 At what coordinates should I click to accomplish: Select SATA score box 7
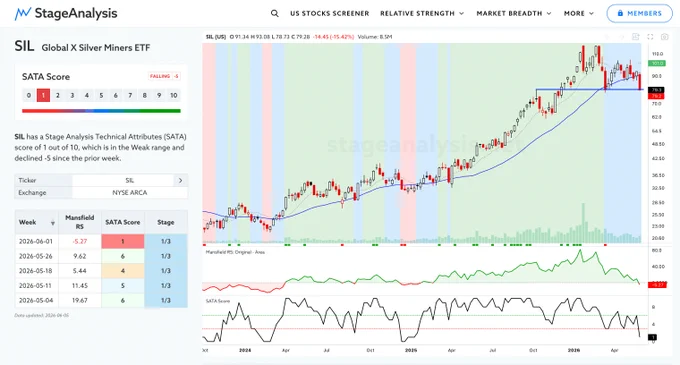[x=130, y=95]
